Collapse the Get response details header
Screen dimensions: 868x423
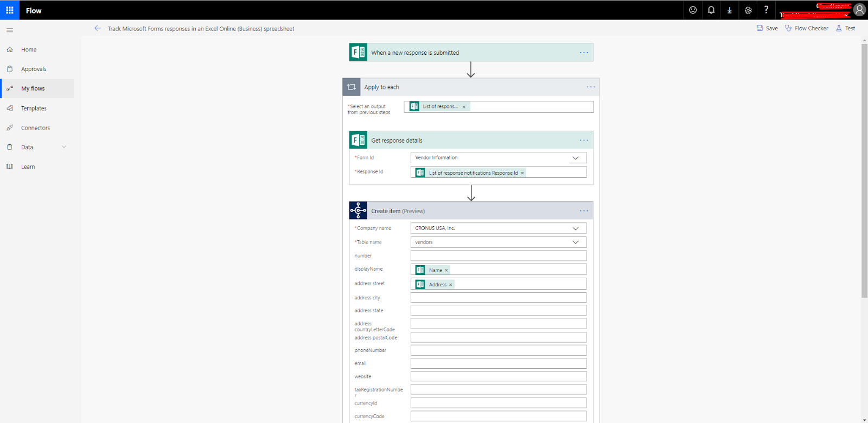(471, 140)
